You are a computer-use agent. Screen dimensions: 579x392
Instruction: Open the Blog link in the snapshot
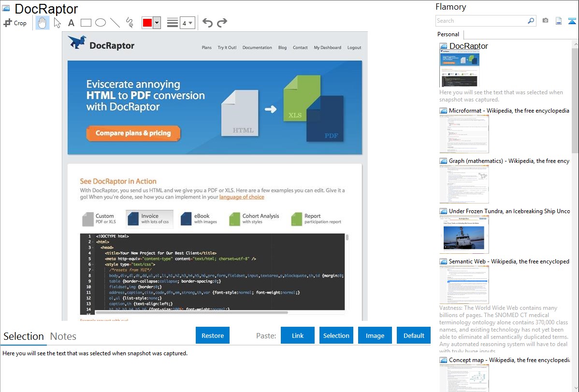point(282,48)
